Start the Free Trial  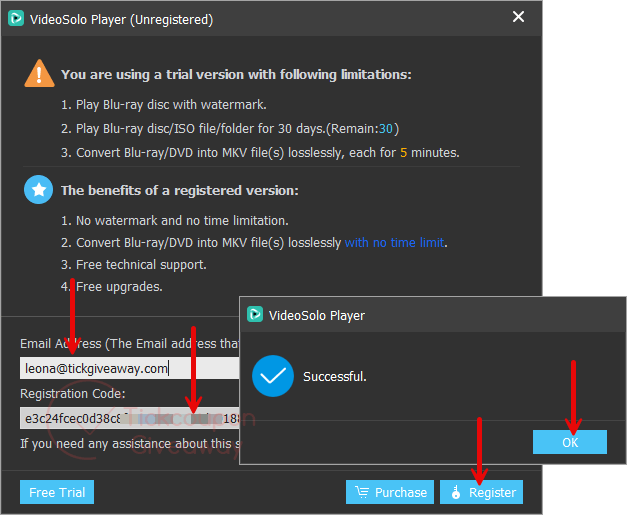point(57,492)
